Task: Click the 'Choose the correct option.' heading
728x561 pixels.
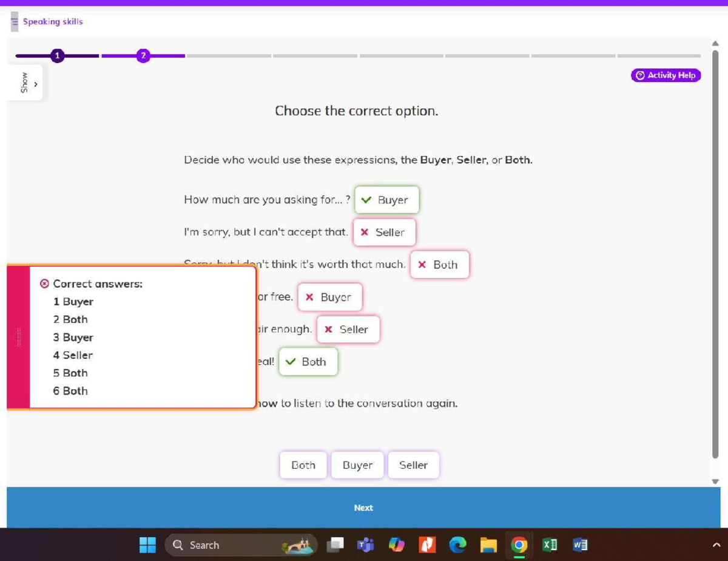Action: (357, 111)
